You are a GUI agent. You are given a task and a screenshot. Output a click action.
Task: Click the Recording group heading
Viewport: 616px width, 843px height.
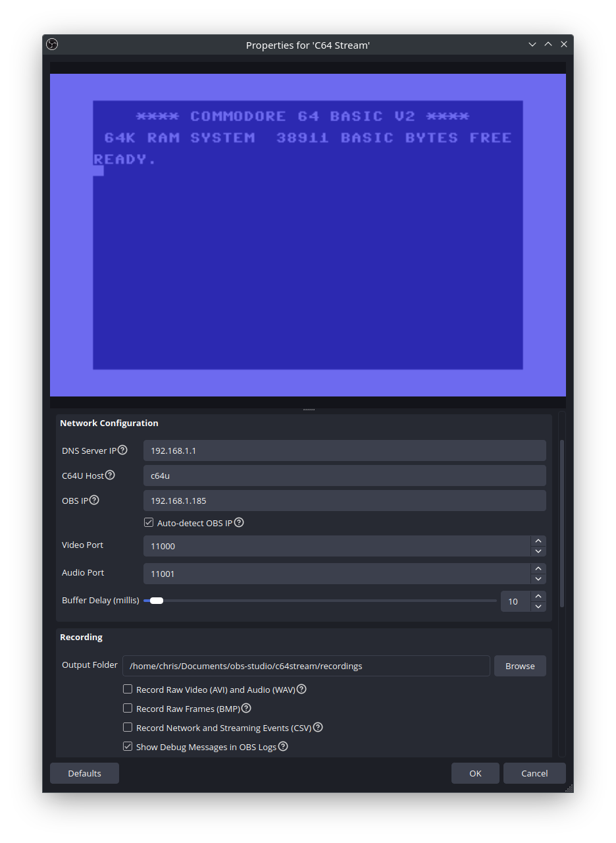click(x=82, y=637)
